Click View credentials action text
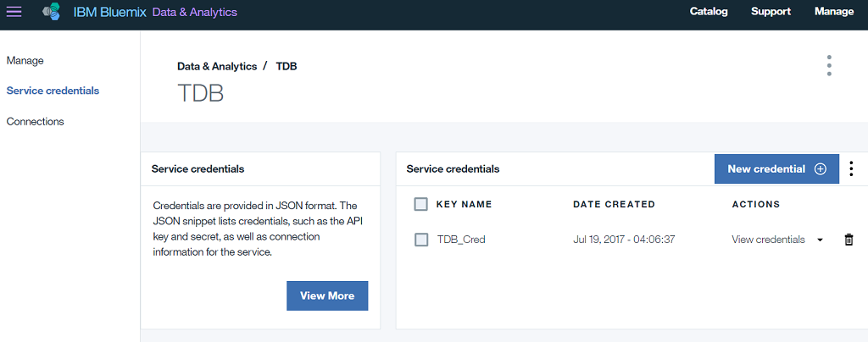 pos(768,240)
